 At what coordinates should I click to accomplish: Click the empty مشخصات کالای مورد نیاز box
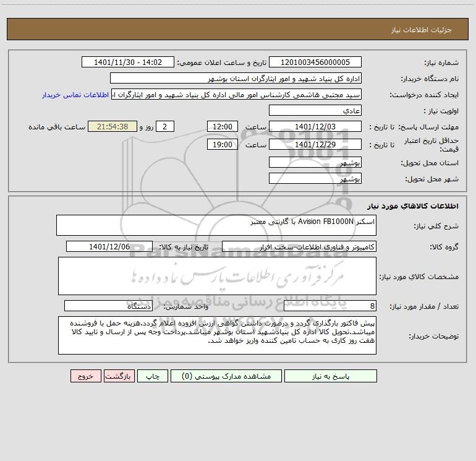(x=217, y=276)
